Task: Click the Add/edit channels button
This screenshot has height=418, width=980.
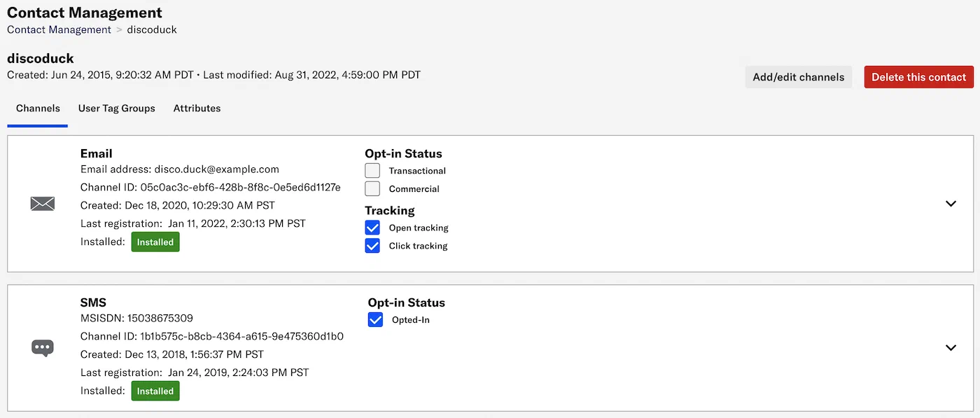Action: [x=799, y=77]
